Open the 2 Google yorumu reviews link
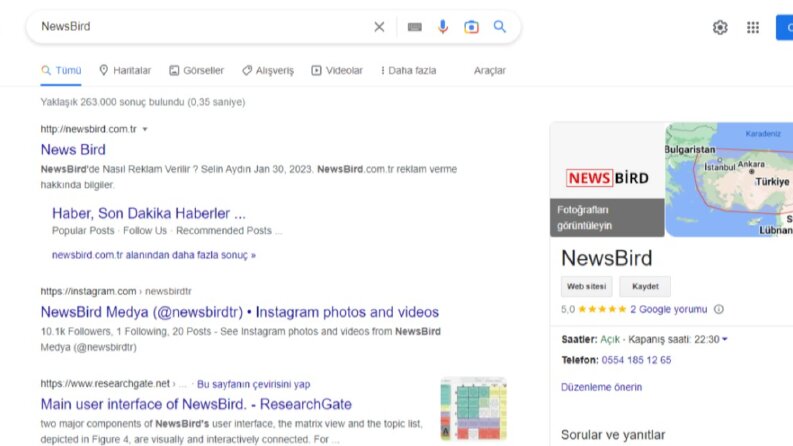Image resolution: width=793 pixels, height=446 pixels. point(668,309)
